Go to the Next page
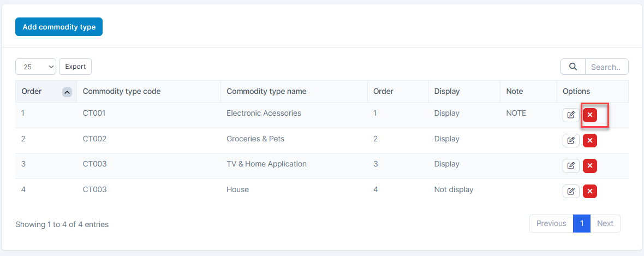This screenshot has height=256, width=644. click(x=605, y=223)
